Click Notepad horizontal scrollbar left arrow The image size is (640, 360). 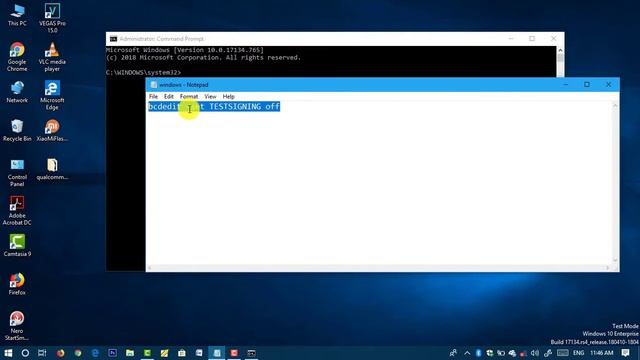click(x=150, y=268)
